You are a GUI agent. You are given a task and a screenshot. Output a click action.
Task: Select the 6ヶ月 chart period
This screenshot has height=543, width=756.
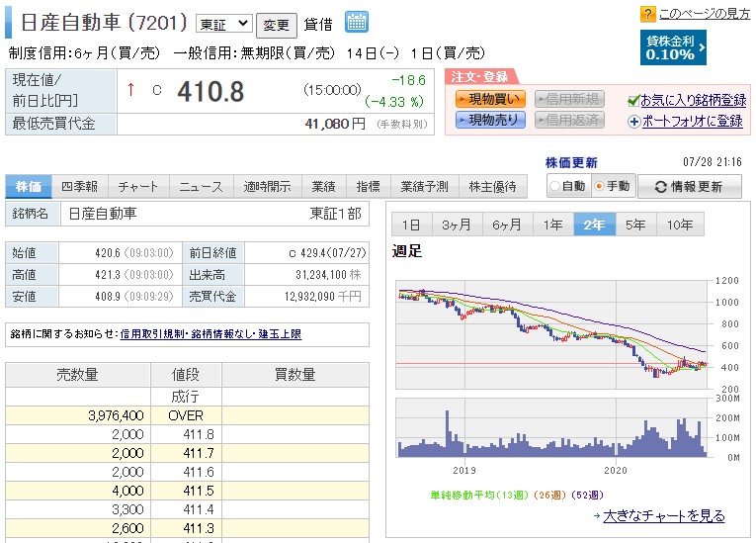click(x=507, y=225)
